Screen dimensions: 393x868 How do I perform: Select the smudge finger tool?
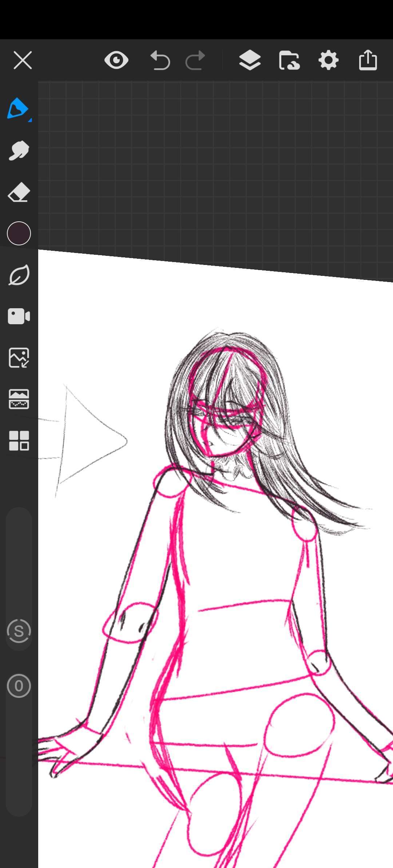[x=19, y=150]
